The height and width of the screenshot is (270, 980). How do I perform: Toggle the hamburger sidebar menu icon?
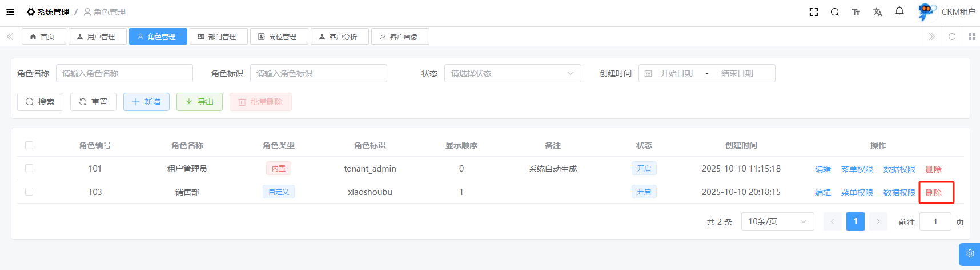[x=10, y=12]
